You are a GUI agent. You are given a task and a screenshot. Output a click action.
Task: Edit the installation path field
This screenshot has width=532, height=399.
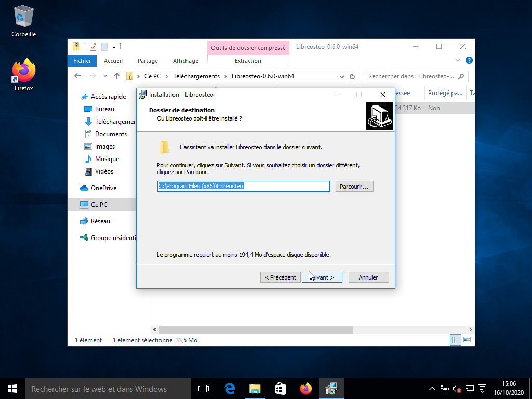point(243,187)
